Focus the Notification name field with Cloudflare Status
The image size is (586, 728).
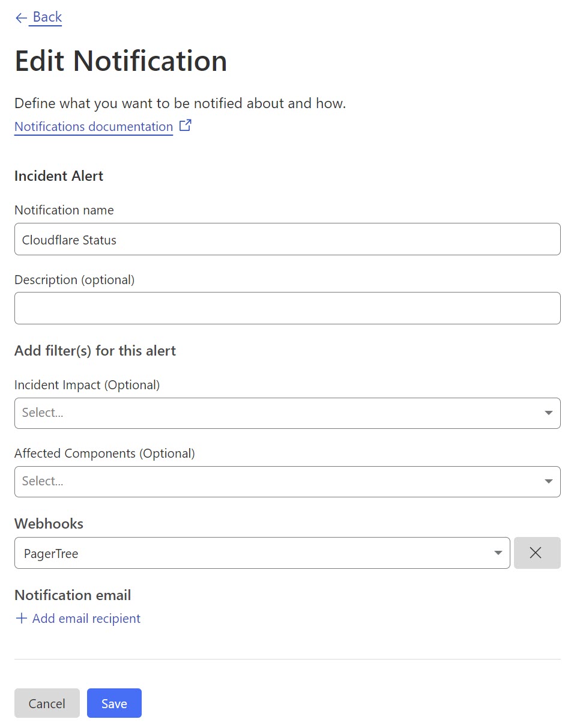point(287,240)
